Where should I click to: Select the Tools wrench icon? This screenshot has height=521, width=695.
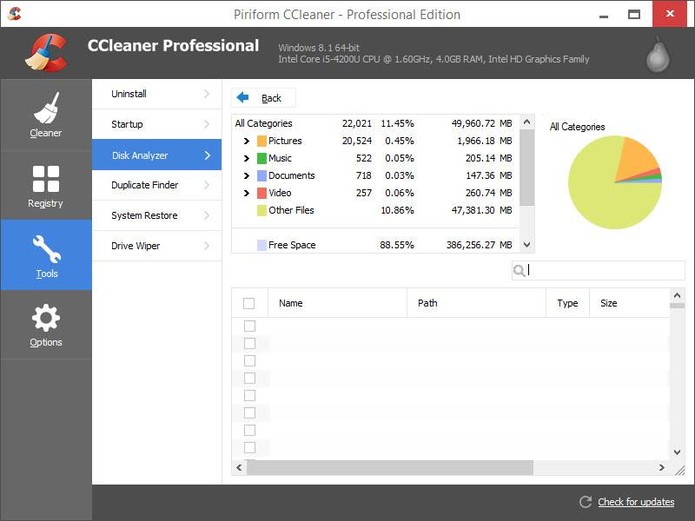coord(46,249)
